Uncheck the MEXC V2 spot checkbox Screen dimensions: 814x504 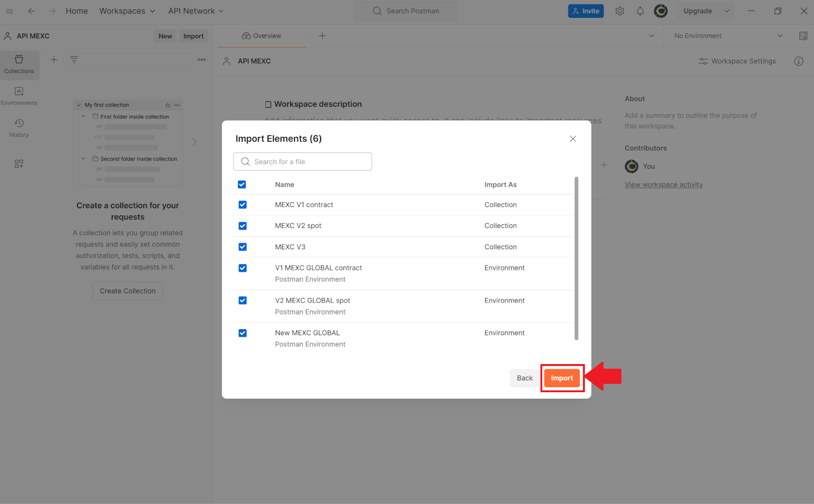[x=243, y=226]
